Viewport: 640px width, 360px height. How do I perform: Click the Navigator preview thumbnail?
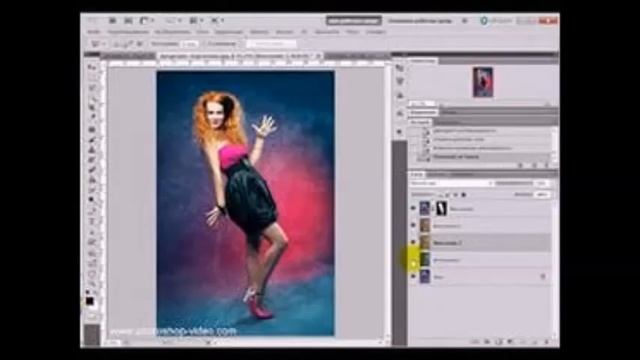click(483, 82)
